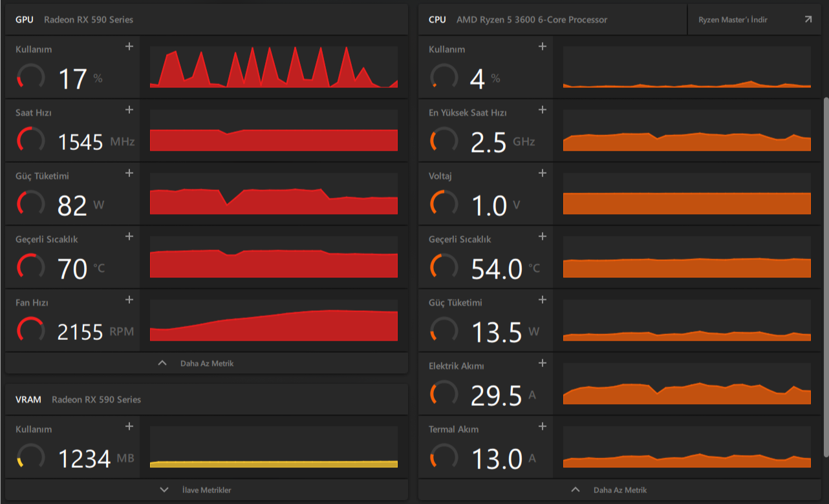Click the CPU AMD Ryzen 5 3600 header
This screenshot has width=829, height=504.
point(553,19)
